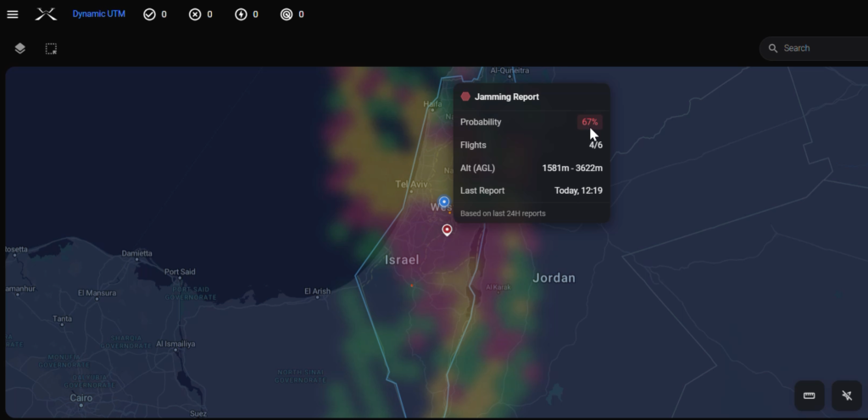Click the blue location marker
Screen dimensions: 868x420
tap(444, 202)
